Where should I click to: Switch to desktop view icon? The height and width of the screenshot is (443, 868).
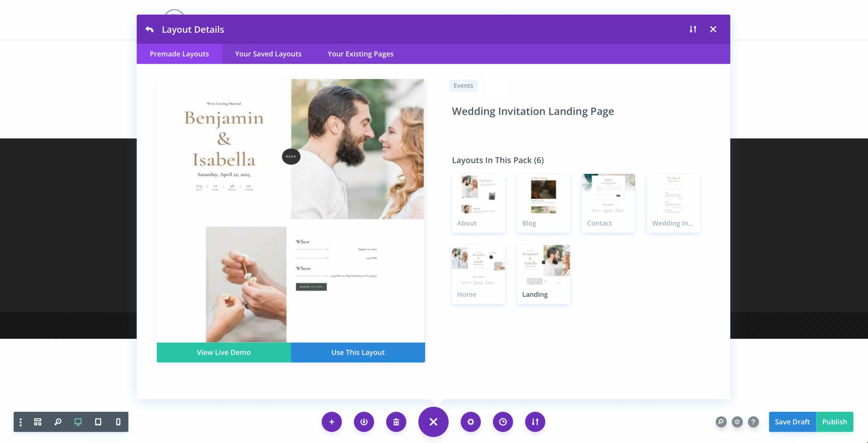click(78, 422)
